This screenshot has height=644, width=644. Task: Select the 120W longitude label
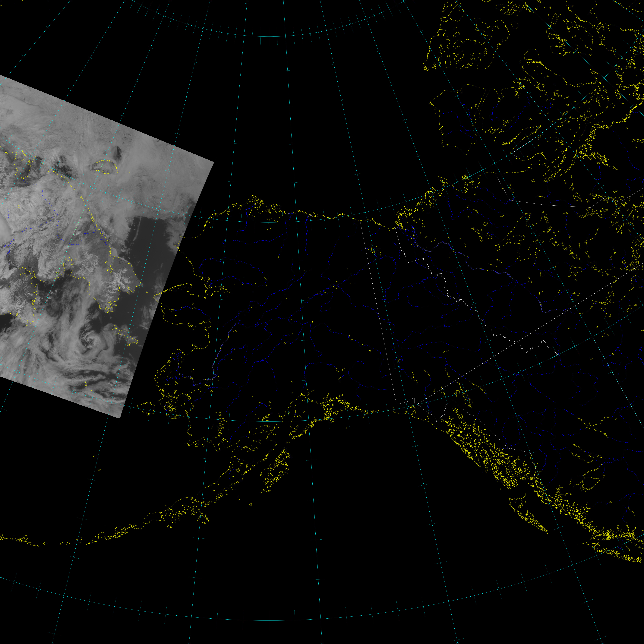[x=403, y=1]
